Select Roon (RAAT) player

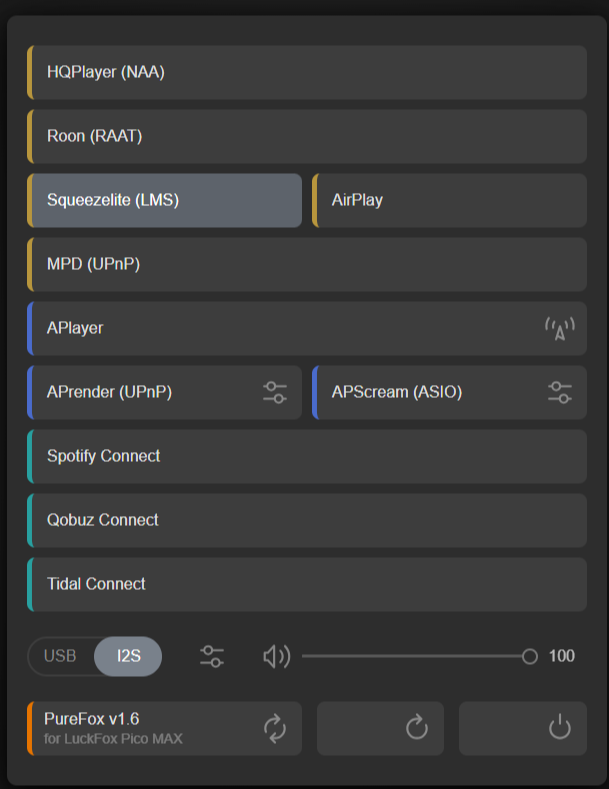307,136
